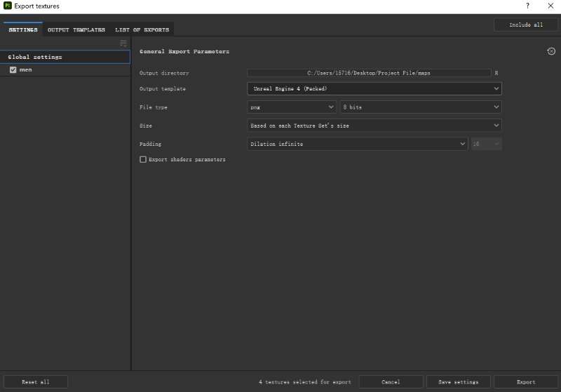Click the output directory path field
561x392 pixels.
[369, 73]
